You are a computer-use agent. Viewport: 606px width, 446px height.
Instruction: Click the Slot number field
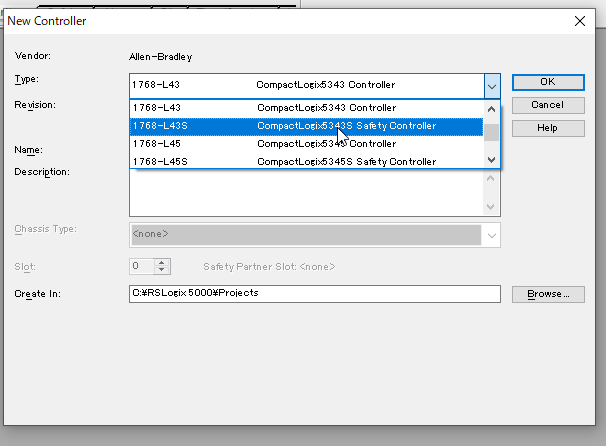pyautogui.click(x=141, y=266)
